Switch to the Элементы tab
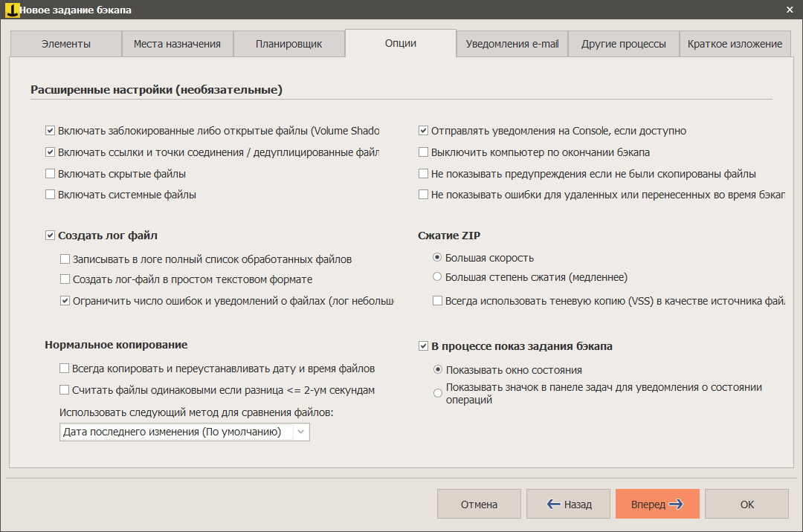This screenshot has height=532, width=803. pos(66,44)
